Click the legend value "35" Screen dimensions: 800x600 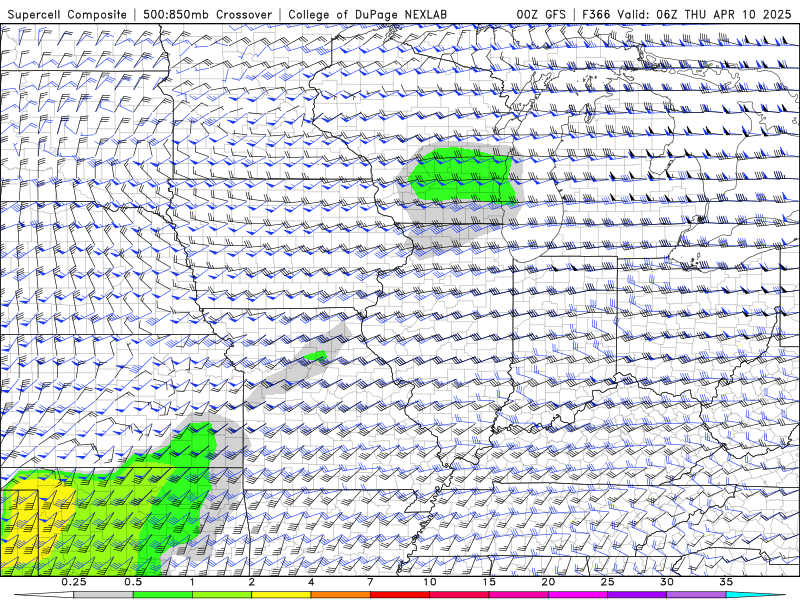726,582
